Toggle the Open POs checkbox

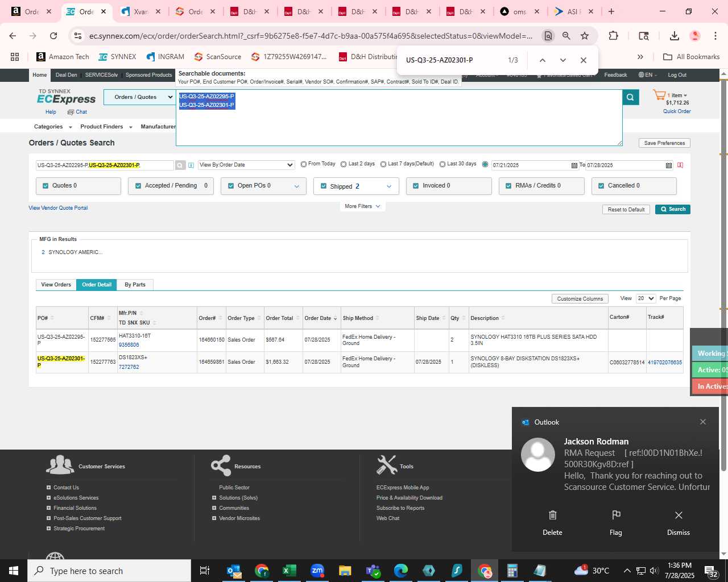(x=231, y=186)
